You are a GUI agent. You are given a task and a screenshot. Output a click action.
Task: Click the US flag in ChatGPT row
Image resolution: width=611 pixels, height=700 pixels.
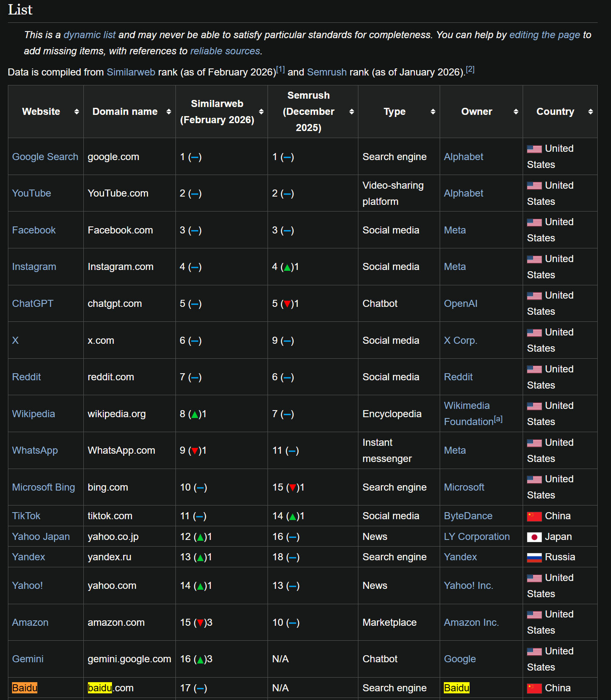[534, 296]
